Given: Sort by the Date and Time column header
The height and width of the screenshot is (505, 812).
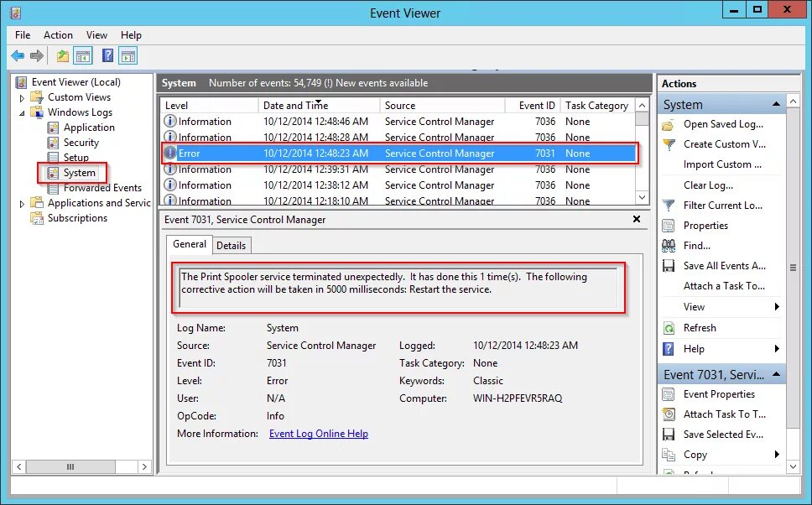Looking at the screenshot, I should (x=320, y=105).
